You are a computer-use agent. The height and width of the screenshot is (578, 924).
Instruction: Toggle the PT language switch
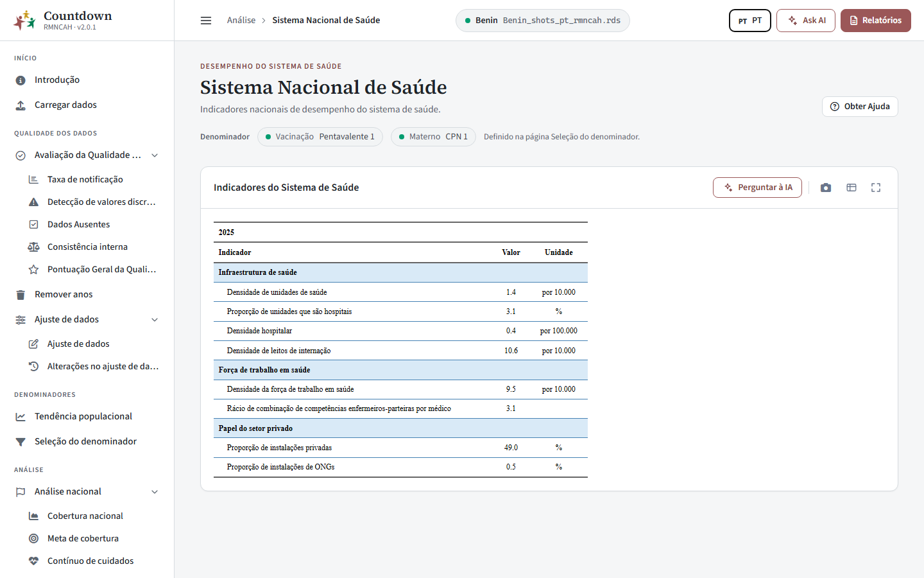click(749, 21)
